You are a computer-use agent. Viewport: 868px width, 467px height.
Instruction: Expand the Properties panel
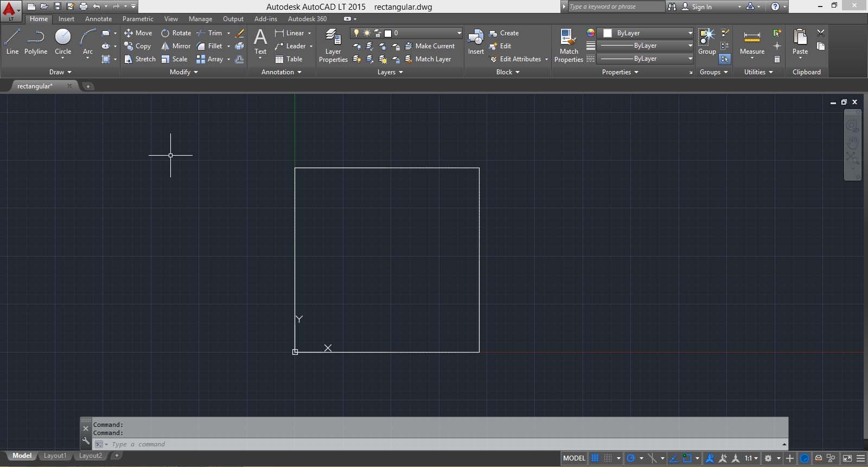[x=620, y=72]
